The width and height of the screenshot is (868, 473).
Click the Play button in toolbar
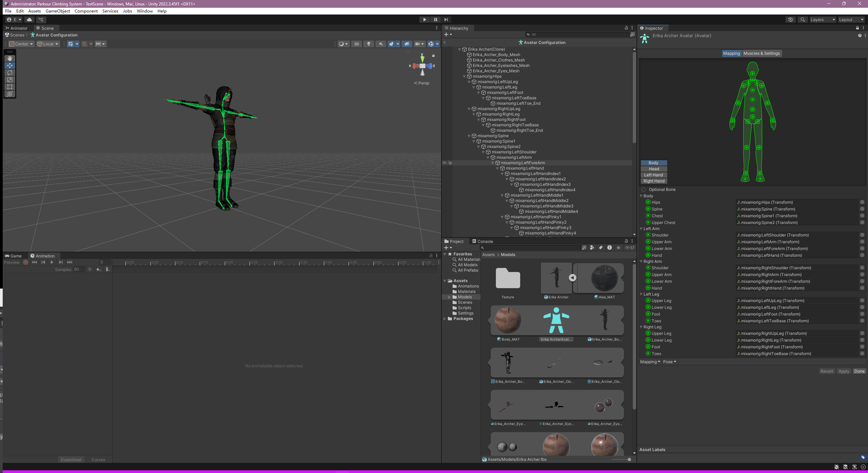[425, 20]
